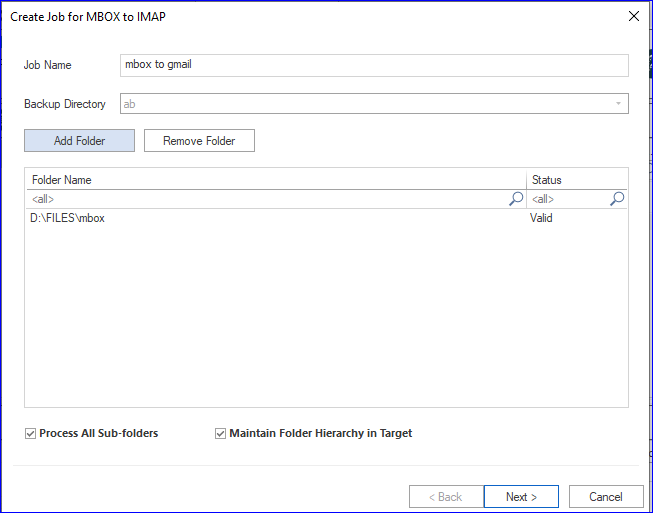Click the Add Folder button
653x513 pixels.
pos(79,141)
